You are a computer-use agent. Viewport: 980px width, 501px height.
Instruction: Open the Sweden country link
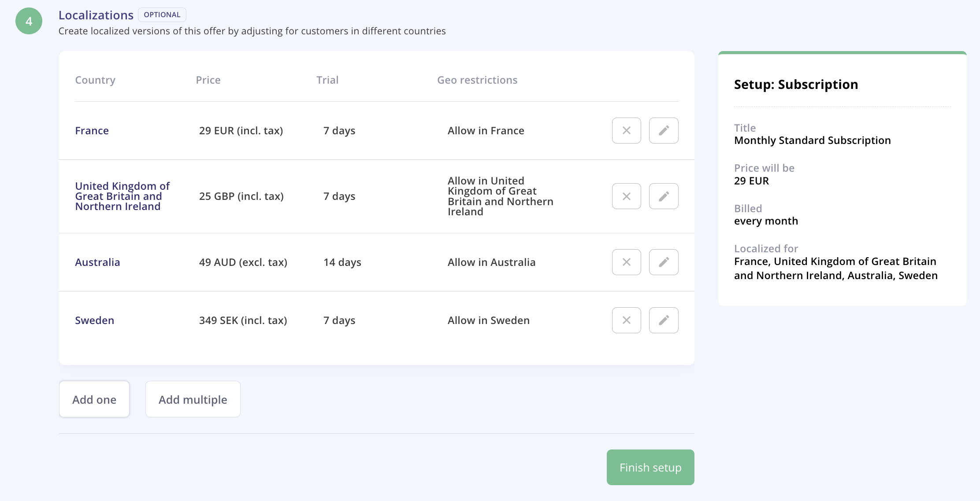[x=94, y=320]
